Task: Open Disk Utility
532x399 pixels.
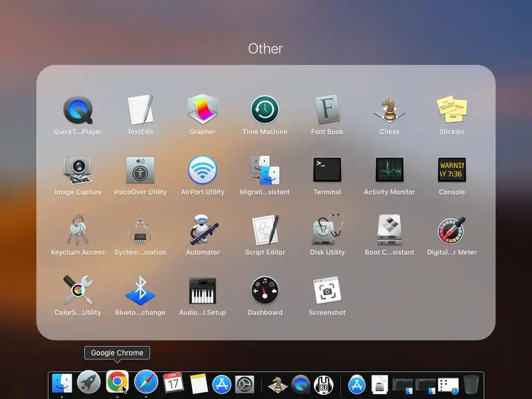Action: (327, 229)
